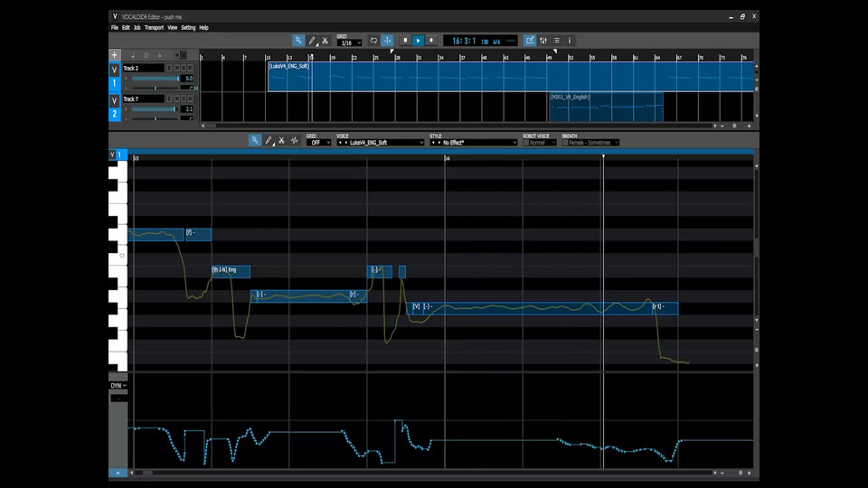
Task: Open BREATH Female - Sometimes dropdown
Action: click(x=593, y=143)
